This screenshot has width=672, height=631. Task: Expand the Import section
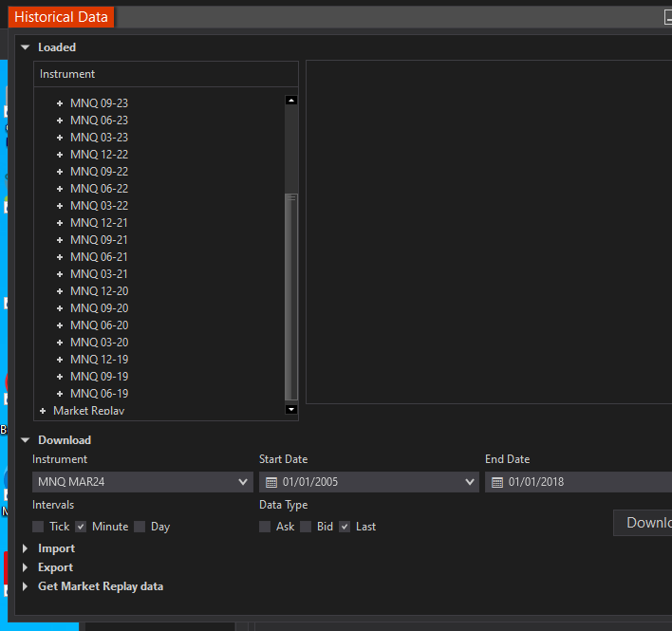click(x=26, y=548)
